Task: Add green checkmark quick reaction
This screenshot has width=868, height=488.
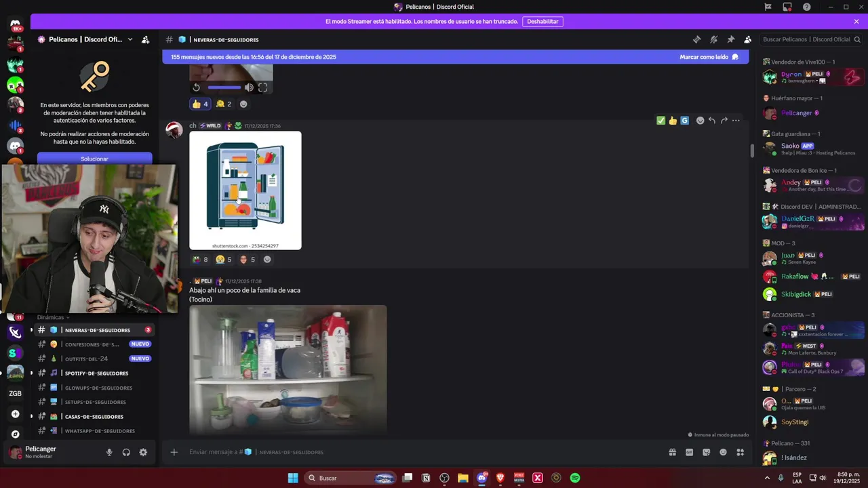Action: (x=660, y=121)
